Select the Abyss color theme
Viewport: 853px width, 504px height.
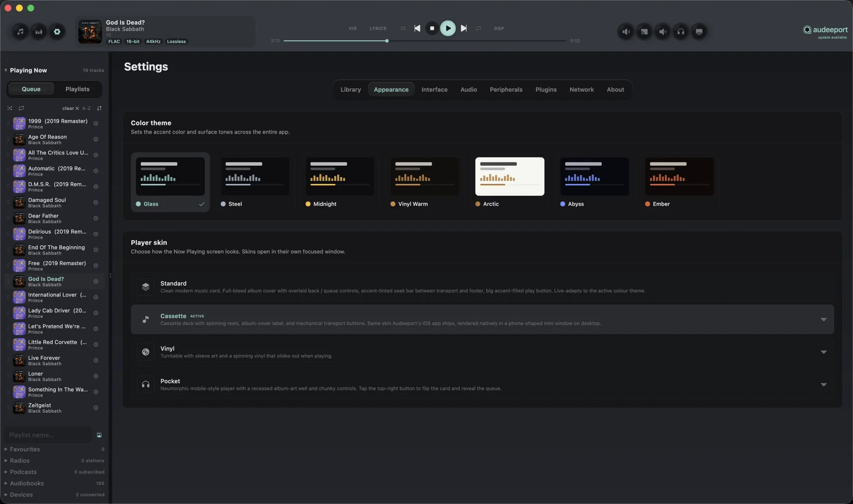click(595, 182)
